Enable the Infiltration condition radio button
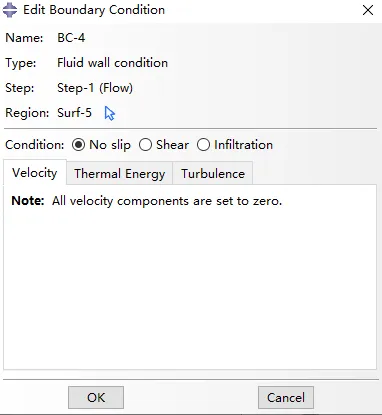Image resolution: width=382 pixels, height=415 pixels. 203,145
